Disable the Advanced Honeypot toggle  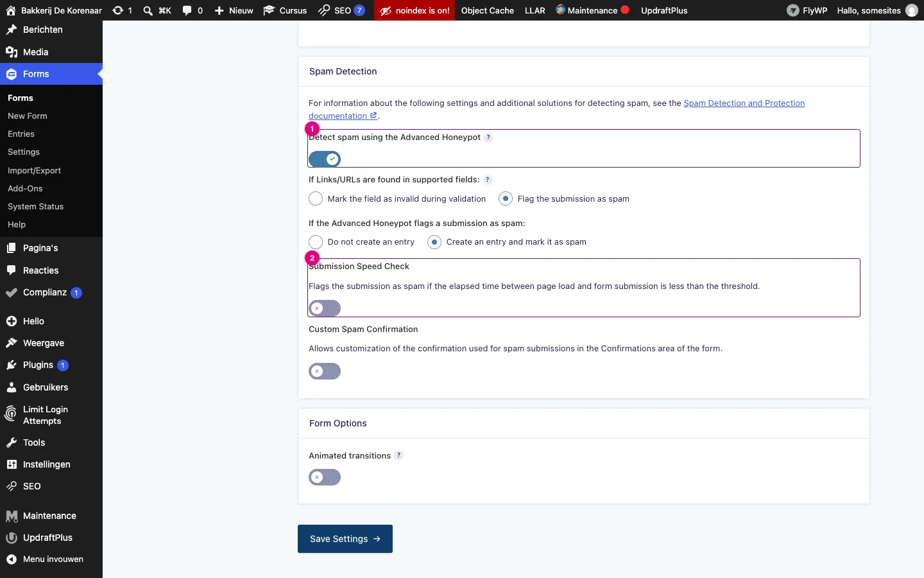325,159
